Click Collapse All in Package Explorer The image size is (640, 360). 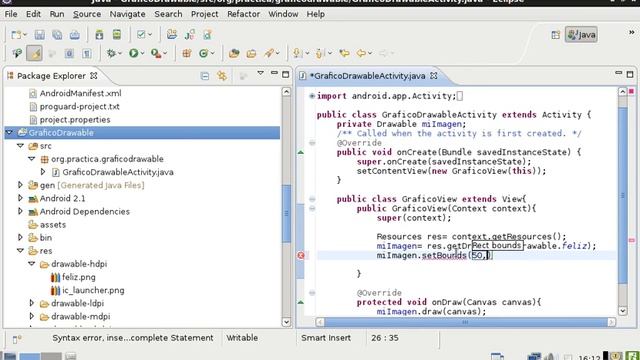(204, 76)
